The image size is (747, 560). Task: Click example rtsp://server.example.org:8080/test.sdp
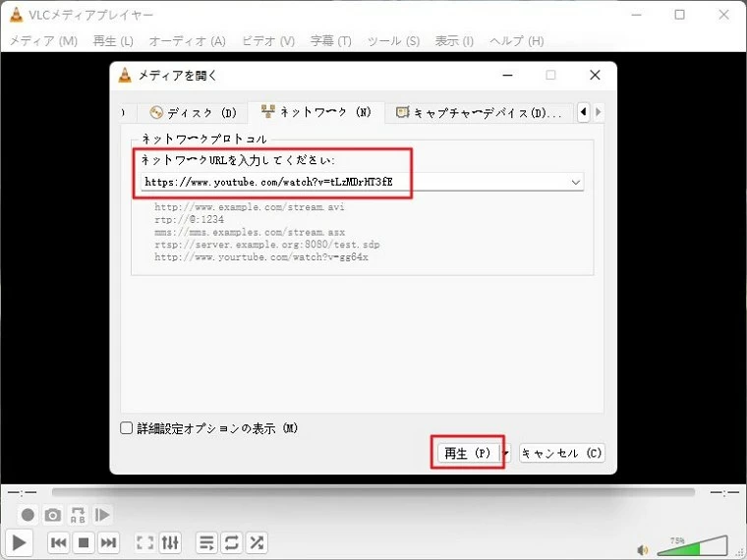266,245
